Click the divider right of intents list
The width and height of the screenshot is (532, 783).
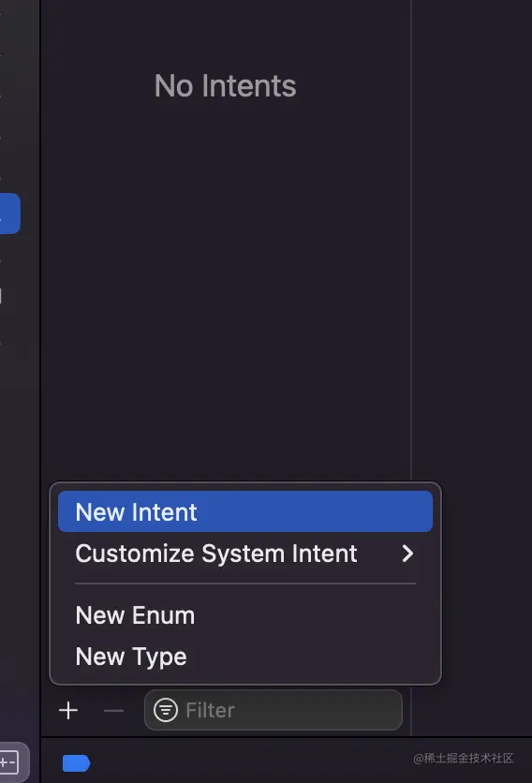pyautogui.click(x=411, y=240)
